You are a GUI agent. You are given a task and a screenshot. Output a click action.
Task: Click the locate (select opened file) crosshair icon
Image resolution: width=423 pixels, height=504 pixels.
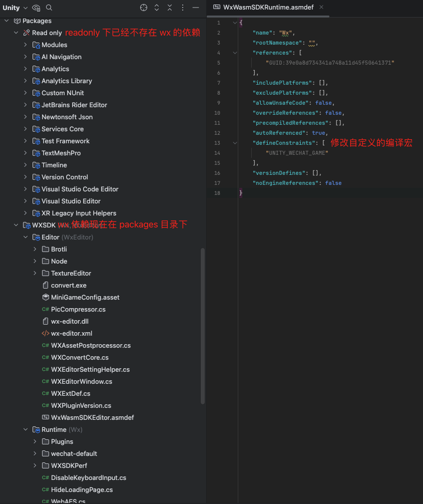144,8
